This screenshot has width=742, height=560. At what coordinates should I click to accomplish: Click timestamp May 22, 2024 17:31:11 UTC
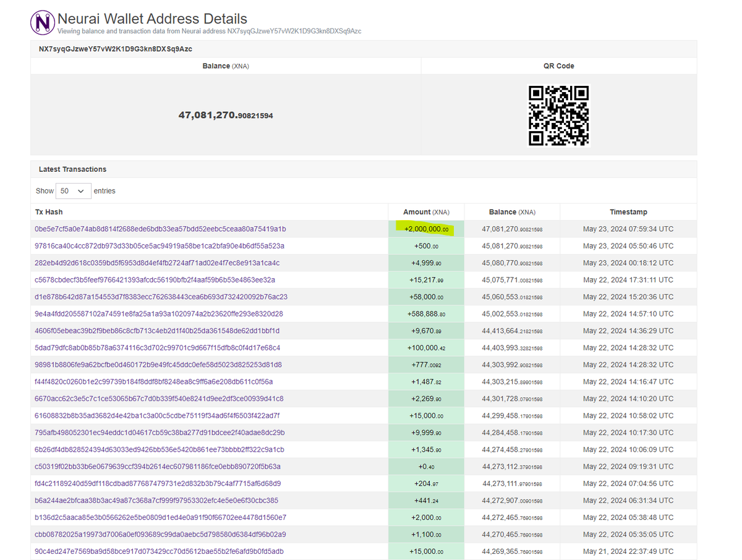click(628, 280)
